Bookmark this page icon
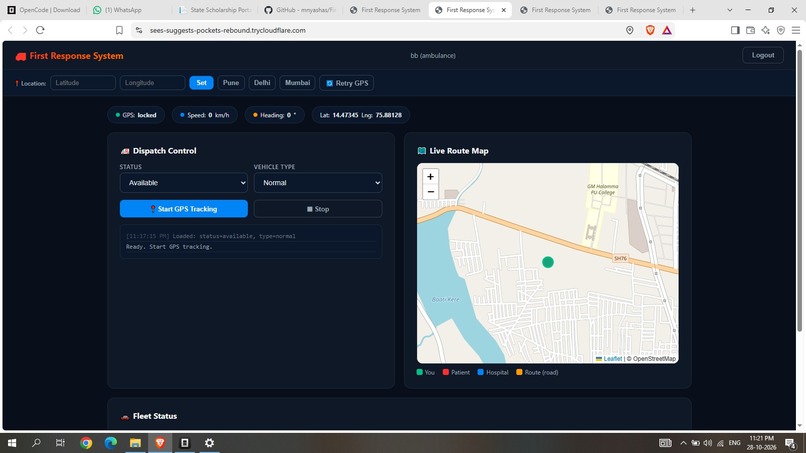Viewport: 806px width, 453px height. point(119,30)
